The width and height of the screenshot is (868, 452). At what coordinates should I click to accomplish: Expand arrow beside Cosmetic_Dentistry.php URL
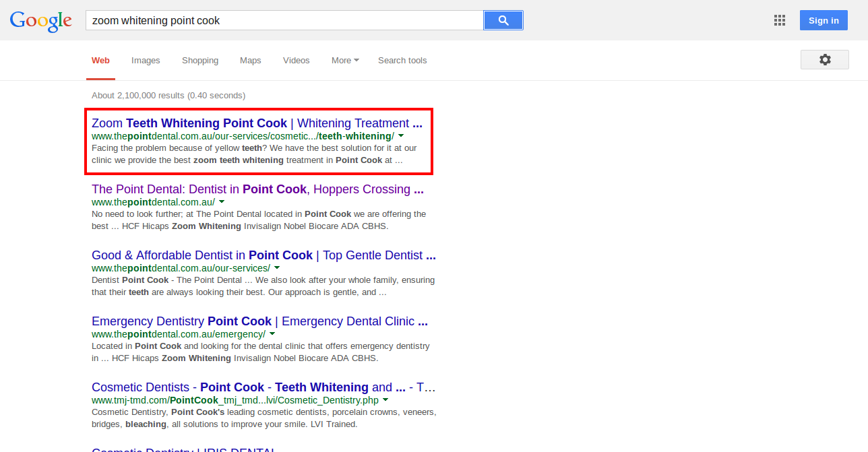pos(385,400)
